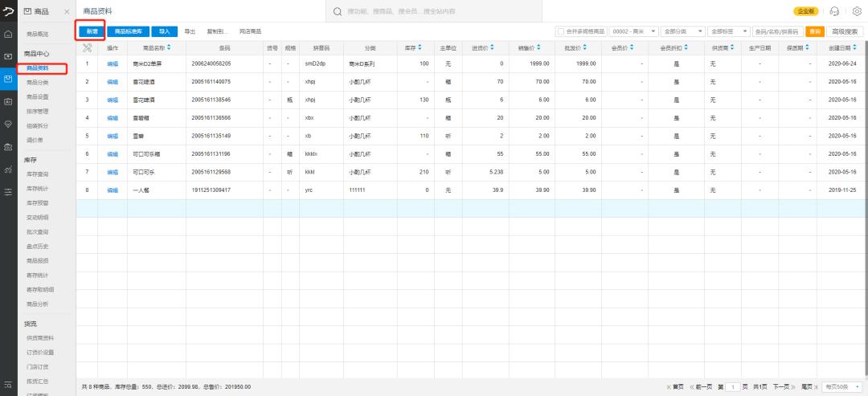Image resolution: width=868 pixels, height=396 pixels.
Task: Open the home icon in dark sidebar
Action: click(x=8, y=35)
